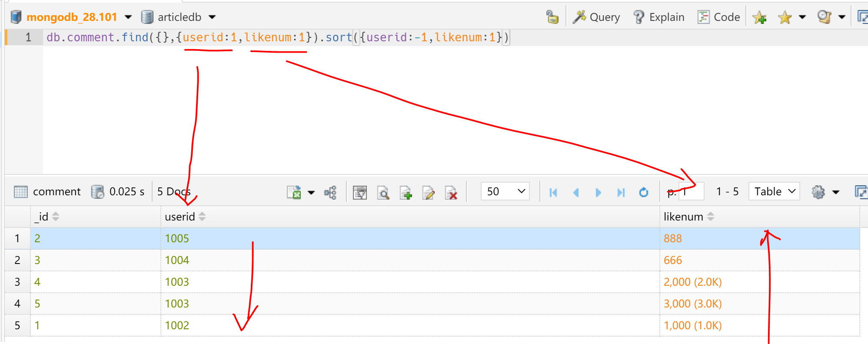
Task: Add current query to favorites with star-plus icon
Action: pyautogui.click(x=759, y=18)
